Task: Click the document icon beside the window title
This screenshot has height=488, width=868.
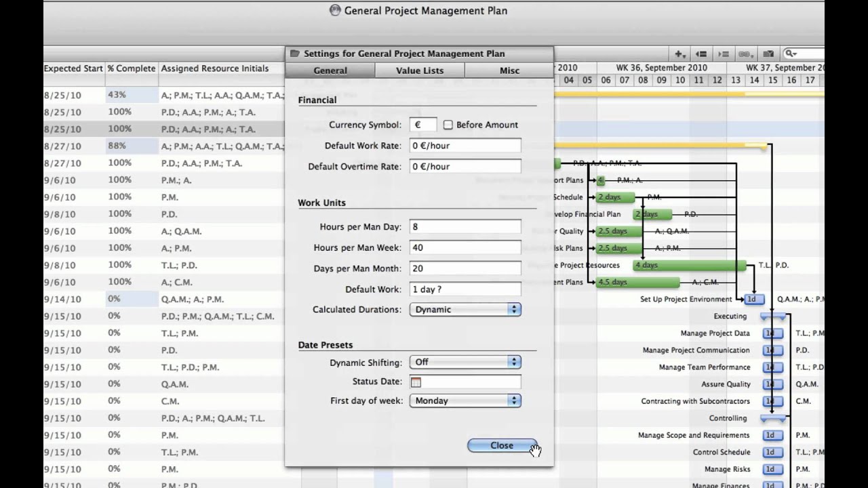Action: 335,10
